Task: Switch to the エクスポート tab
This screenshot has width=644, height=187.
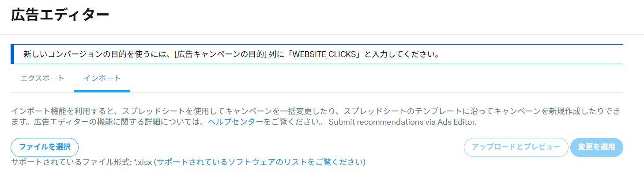Action: tap(42, 78)
